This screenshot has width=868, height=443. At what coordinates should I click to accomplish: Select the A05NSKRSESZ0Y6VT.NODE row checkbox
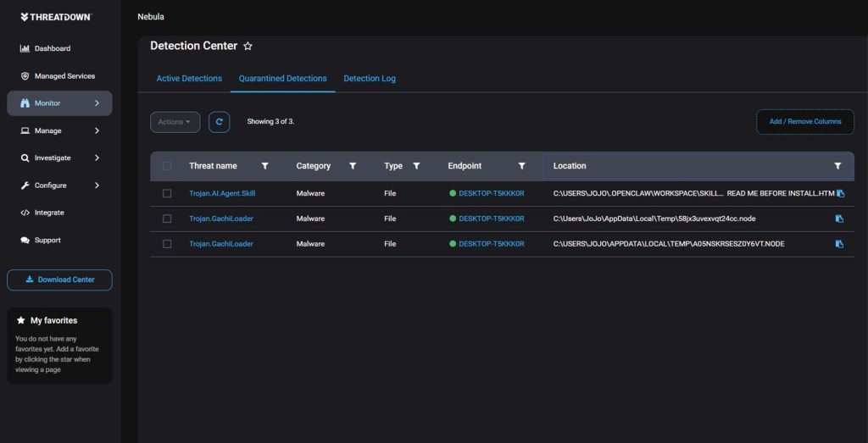167,244
